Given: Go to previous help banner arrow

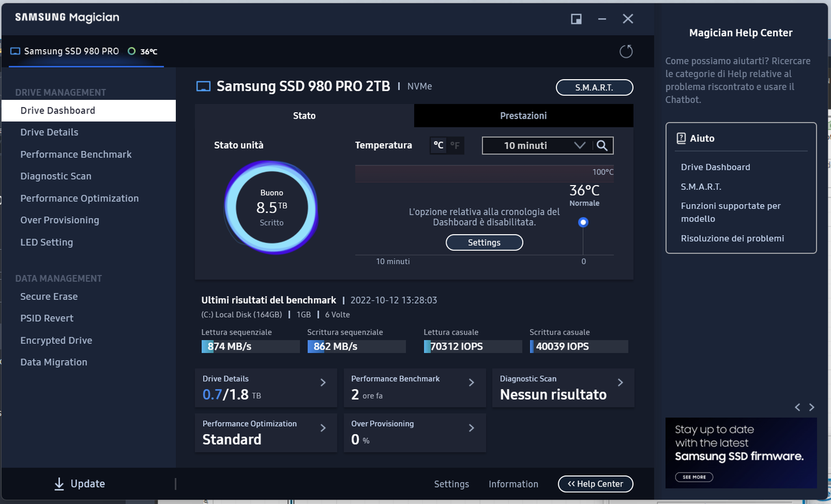Looking at the screenshot, I should coord(798,407).
